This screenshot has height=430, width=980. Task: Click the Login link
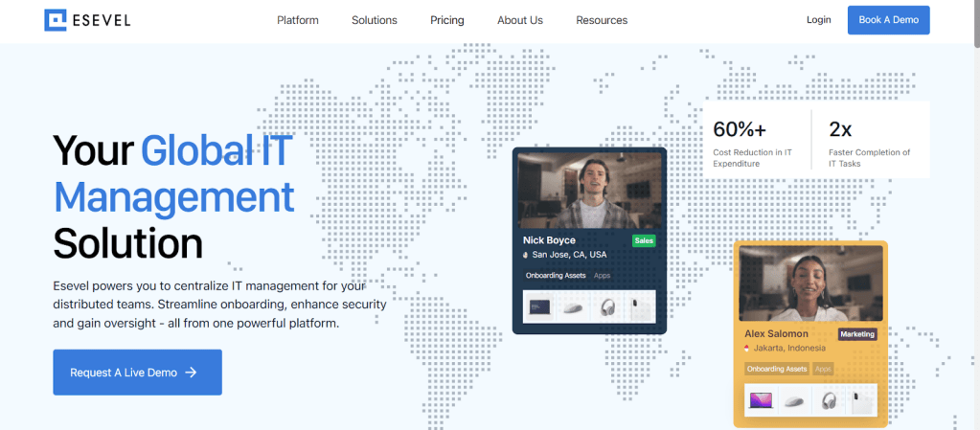(818, 20)
